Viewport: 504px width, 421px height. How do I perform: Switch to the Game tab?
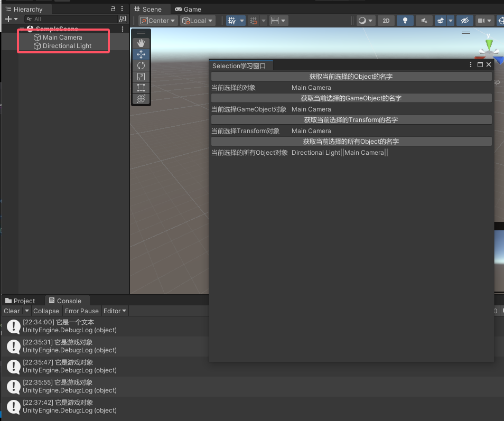coord(188,10)
